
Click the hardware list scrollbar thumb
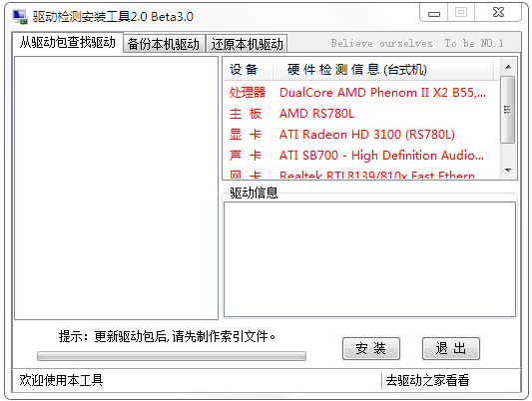point(508,110)
